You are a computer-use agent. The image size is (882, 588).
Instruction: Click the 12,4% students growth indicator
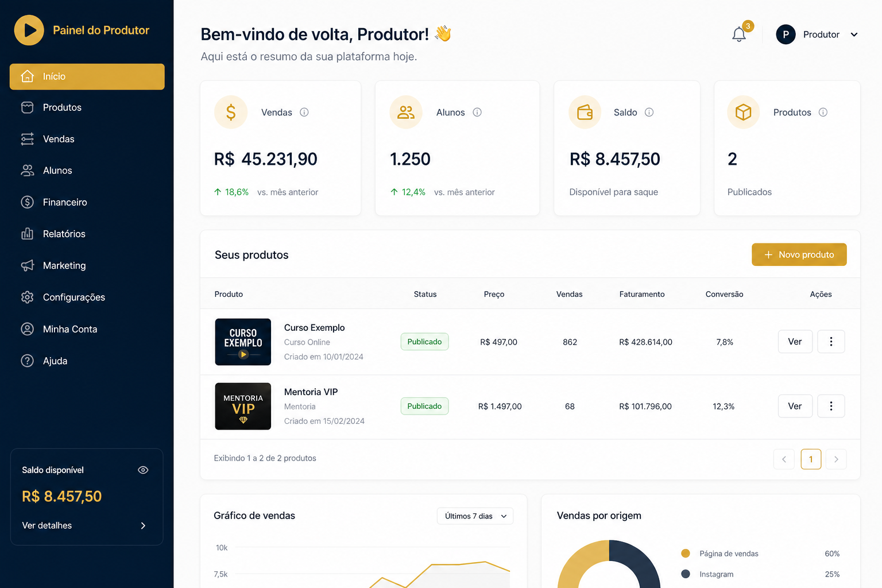408,192
